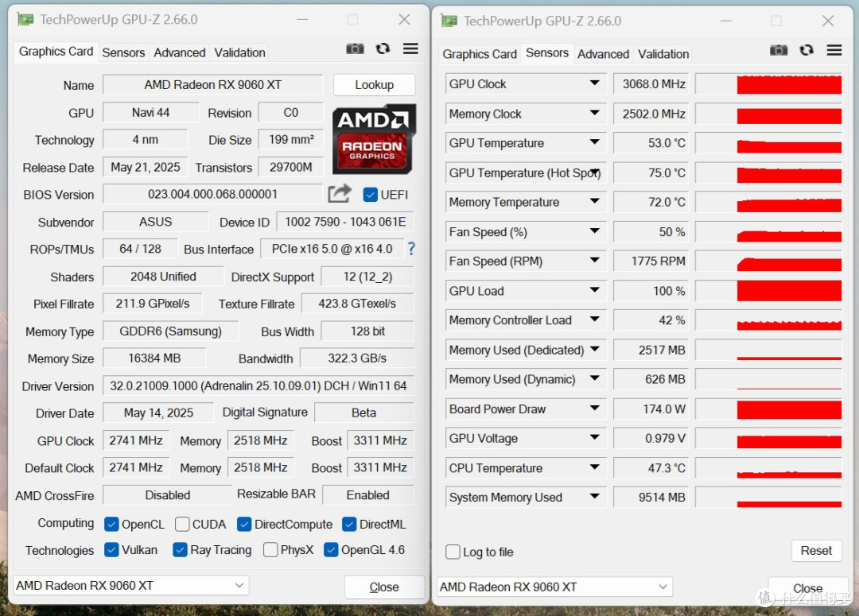859x616 pixels.
Task: Click the Reset button in Sensors window
Action: pos(816,550)
